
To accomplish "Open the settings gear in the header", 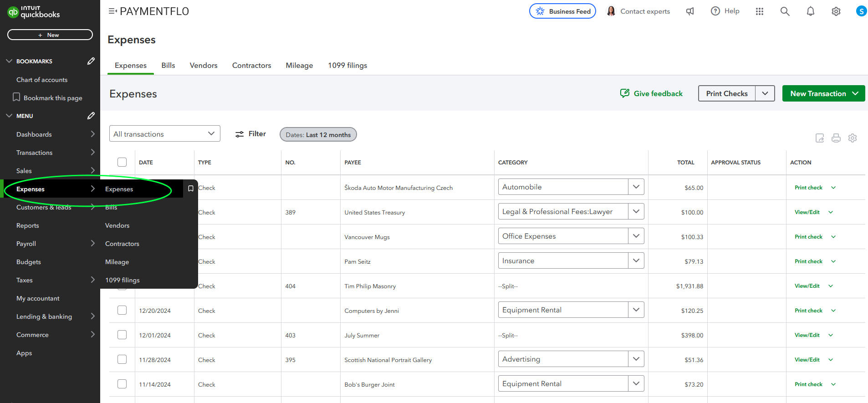I will coord(836,11).
